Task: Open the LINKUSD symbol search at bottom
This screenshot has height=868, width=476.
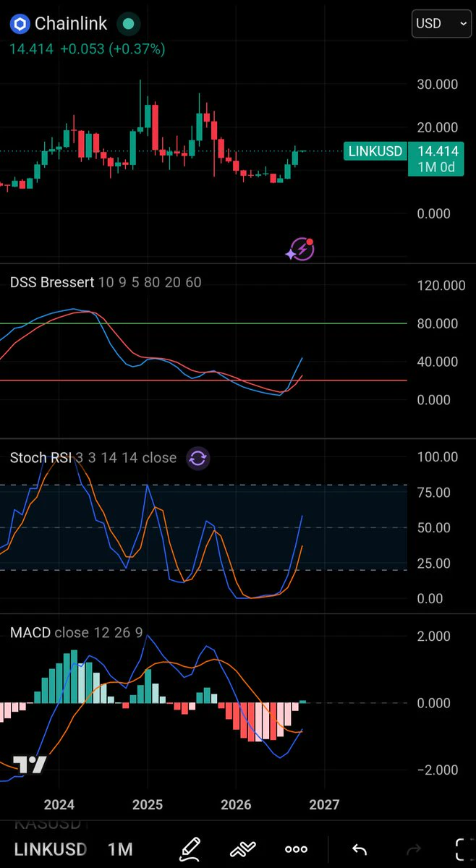Action: pos(51,849)
